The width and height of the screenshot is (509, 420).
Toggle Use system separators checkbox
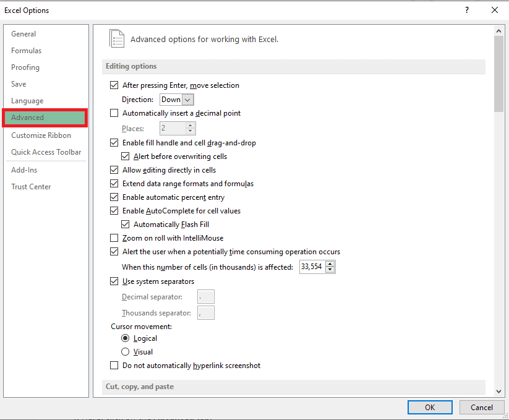pos(114,281)
